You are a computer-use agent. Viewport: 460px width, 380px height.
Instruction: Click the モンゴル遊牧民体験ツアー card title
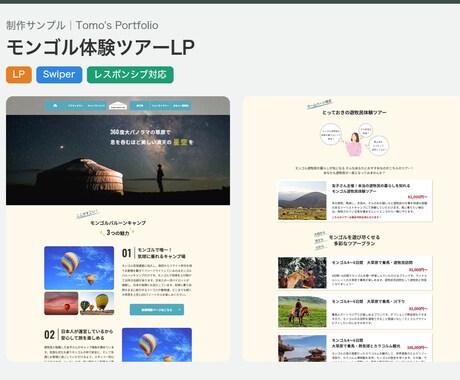tap(354, 191)
